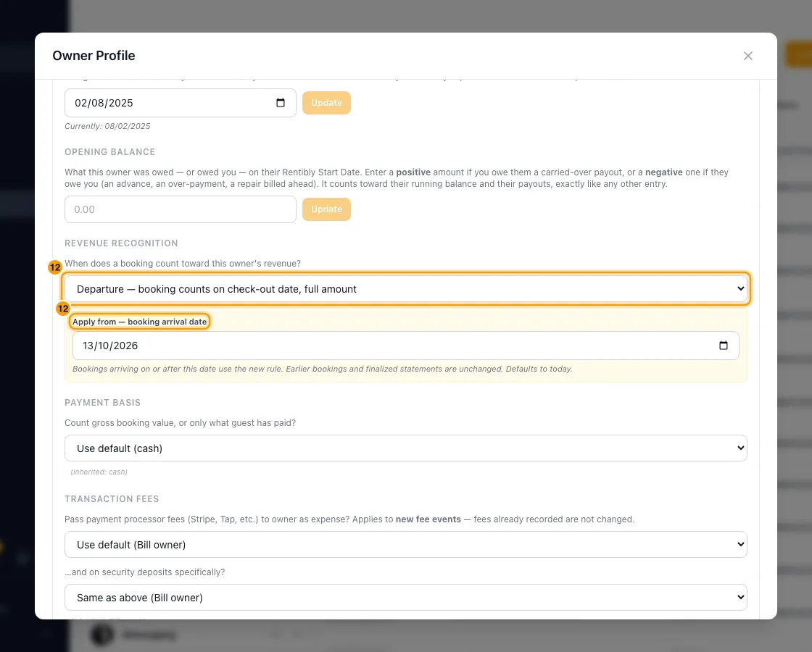Click the 'Apply from — booking arrival date' label
812x652 pixels.
(x=140, y=322)
